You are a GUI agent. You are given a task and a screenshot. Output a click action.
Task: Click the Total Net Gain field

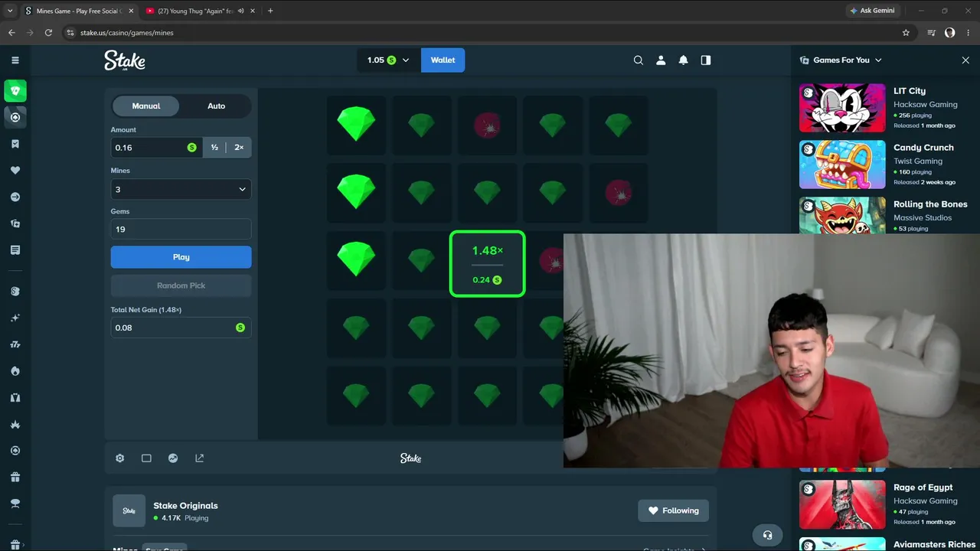point(181,328)
